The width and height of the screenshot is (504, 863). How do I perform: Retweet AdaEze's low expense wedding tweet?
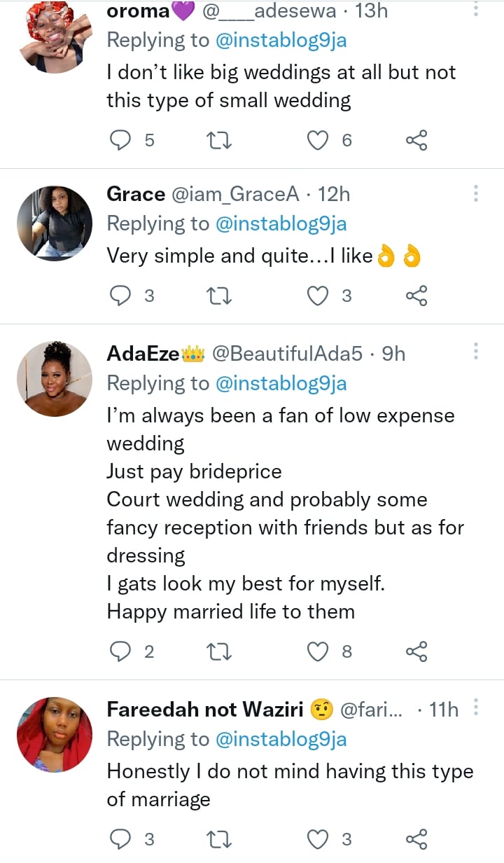[x=220, y=652]
